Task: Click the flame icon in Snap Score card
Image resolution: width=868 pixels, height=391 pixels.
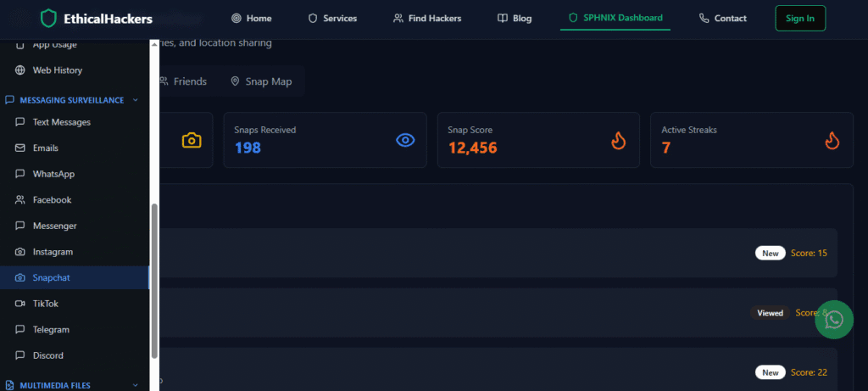Action: pos(619,140)
